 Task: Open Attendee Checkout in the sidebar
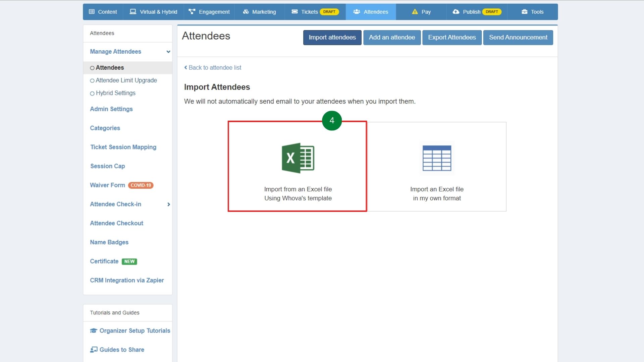pos(116,223)
